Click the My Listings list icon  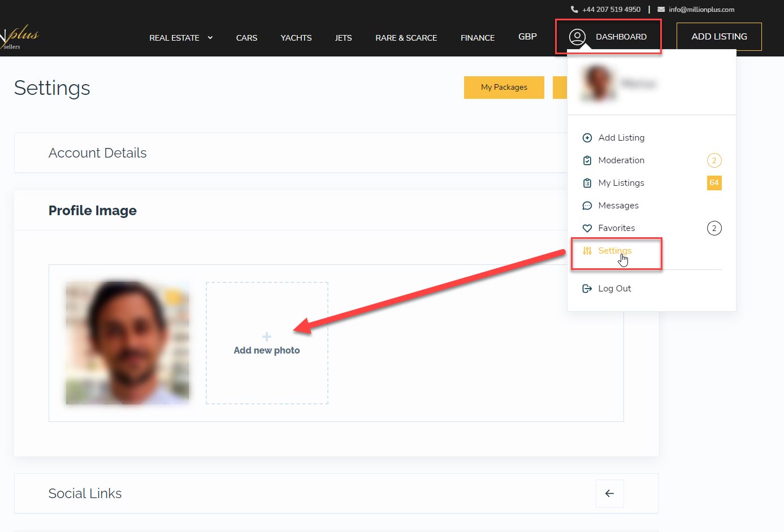tap(587, 183)
